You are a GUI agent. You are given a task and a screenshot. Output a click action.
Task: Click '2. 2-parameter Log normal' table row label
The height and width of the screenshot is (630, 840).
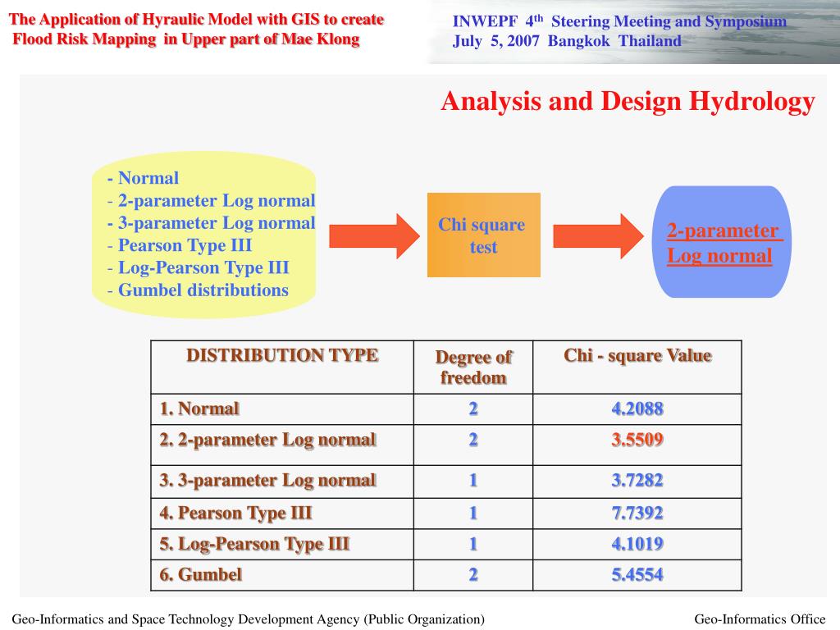[268, 440]
